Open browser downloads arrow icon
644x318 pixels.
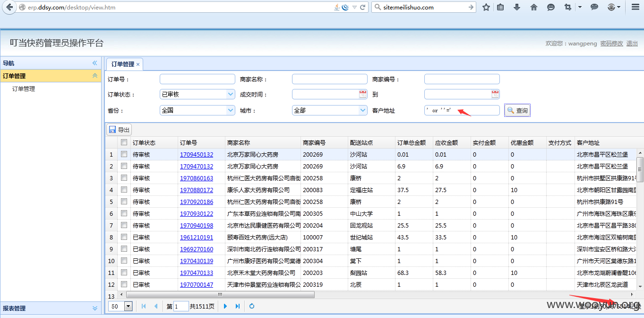[x=517, y=7]
